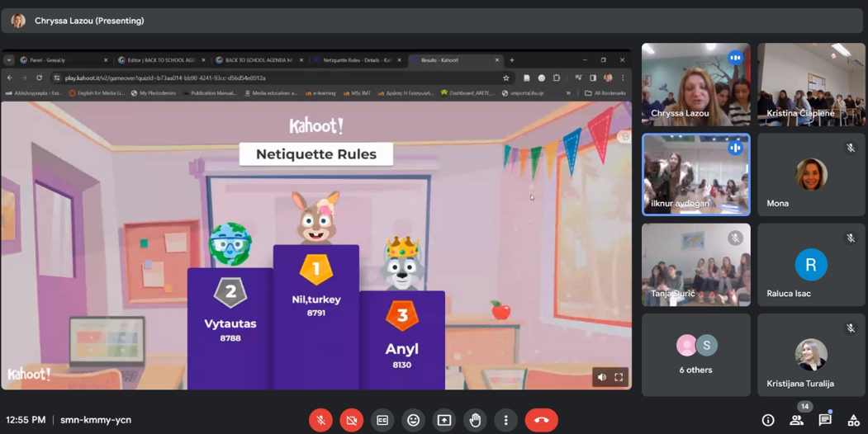The width and height of the screenshot is (868, 434).
Task: Open the Chrome three-dot menu
Action: pyautogui.click(x=623, y=78)
